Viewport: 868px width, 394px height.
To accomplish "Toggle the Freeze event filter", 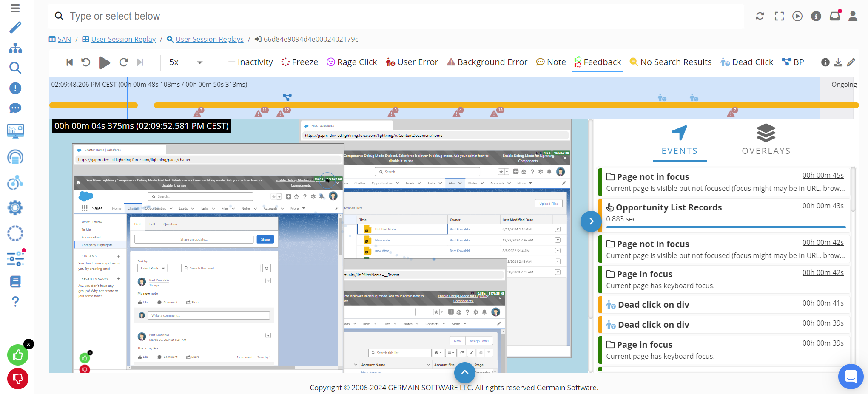I will (299, 62).
